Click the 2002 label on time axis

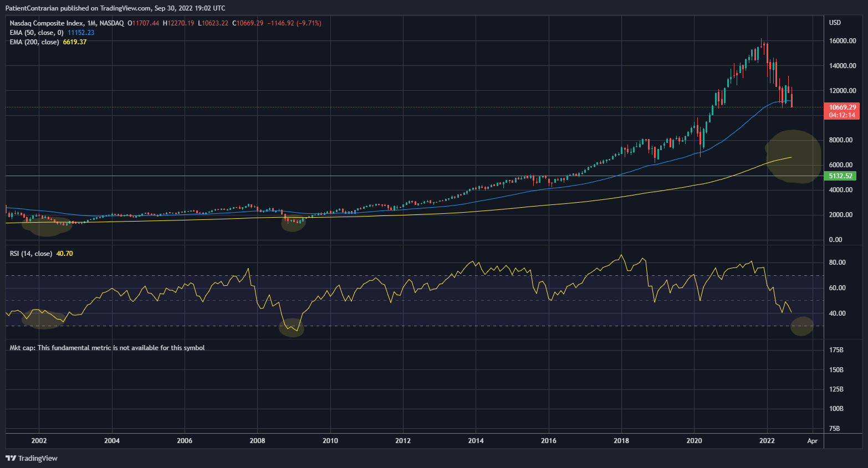click(39, 441)
